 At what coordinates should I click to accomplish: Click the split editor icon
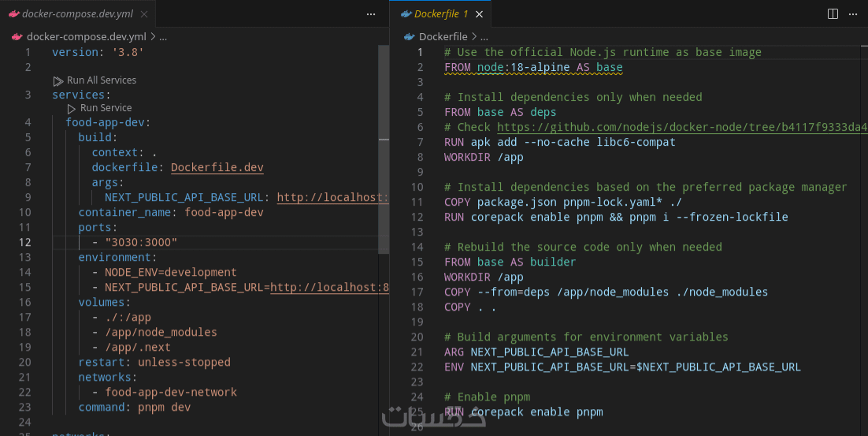(833, 14)
